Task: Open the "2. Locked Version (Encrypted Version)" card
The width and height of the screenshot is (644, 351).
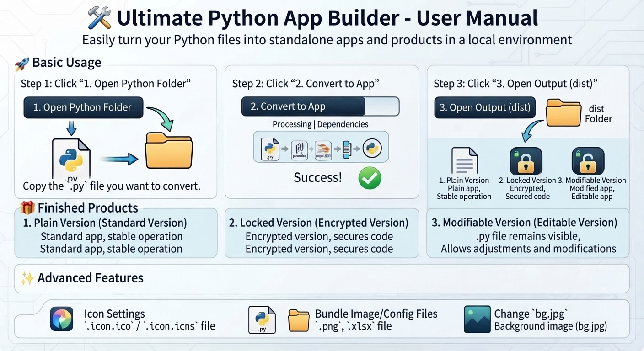Action: 322,233
